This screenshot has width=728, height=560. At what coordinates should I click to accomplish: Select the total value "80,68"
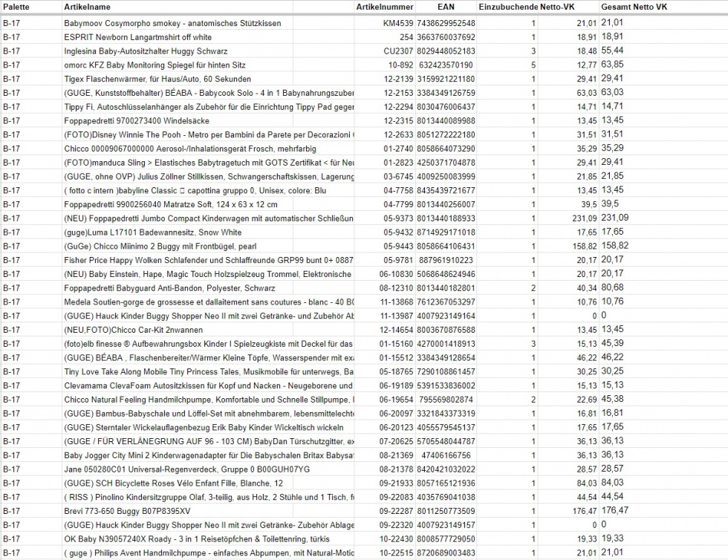(x=612, y=287)
